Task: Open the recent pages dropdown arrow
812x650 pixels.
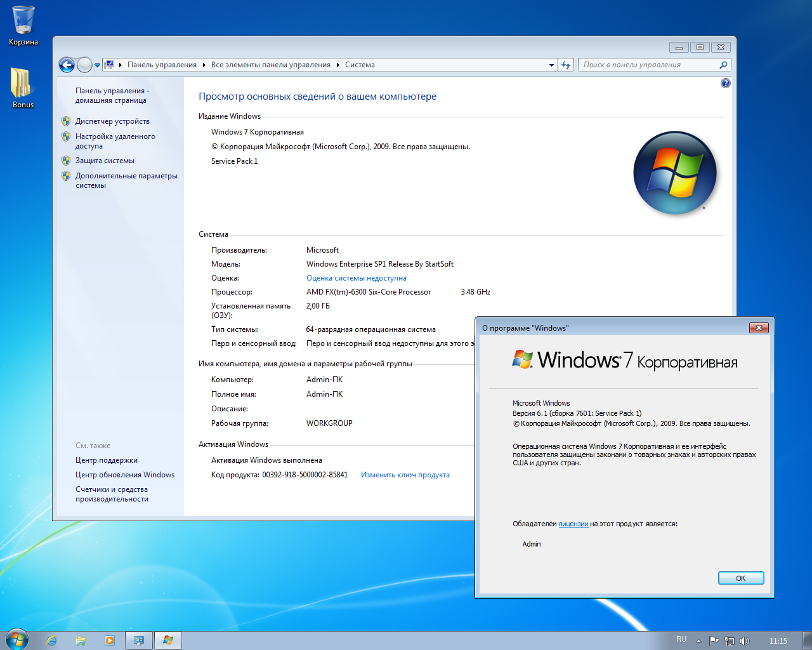Action: point(97,65)
